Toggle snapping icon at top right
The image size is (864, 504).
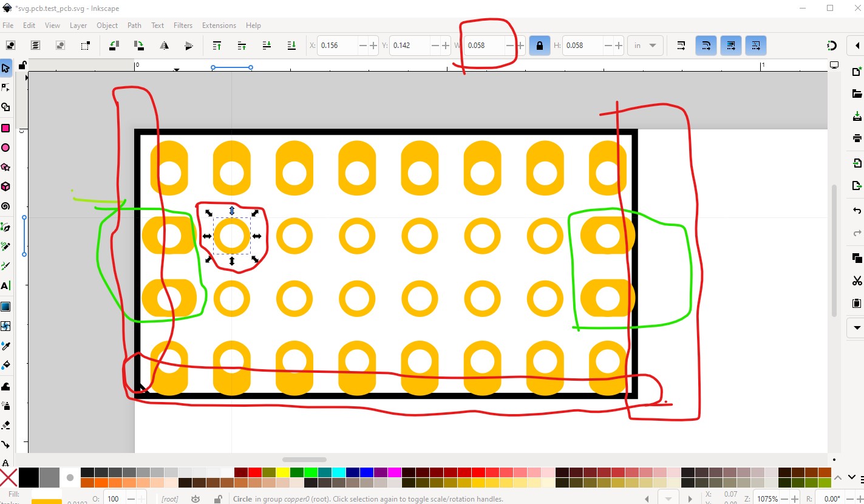point(832,46)
